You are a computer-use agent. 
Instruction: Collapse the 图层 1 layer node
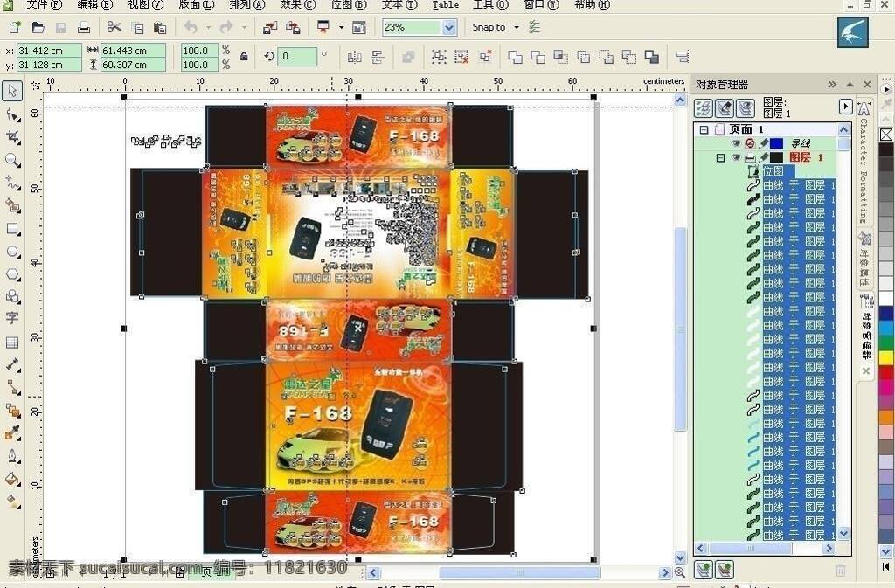point(720,157)
